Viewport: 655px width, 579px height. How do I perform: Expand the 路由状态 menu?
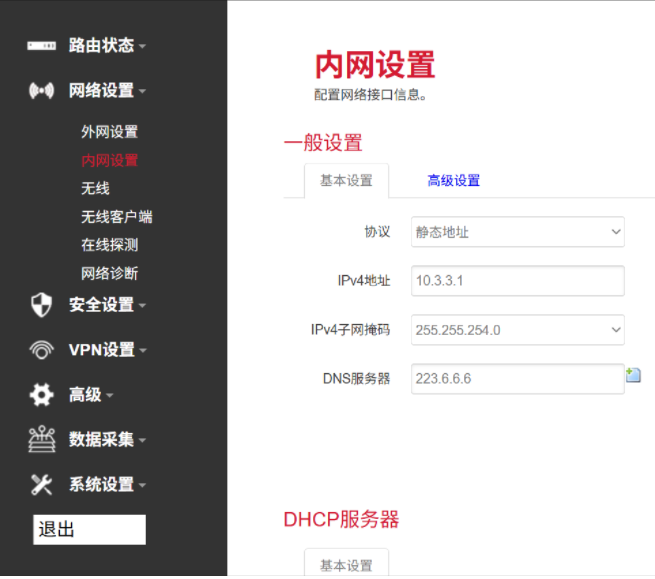click(x=107, y=46)
